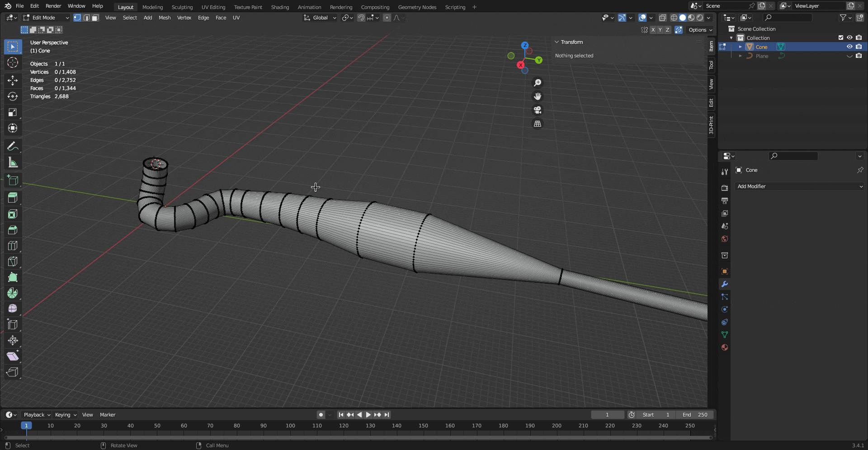Open Global transform orientation dropdown

320,18
